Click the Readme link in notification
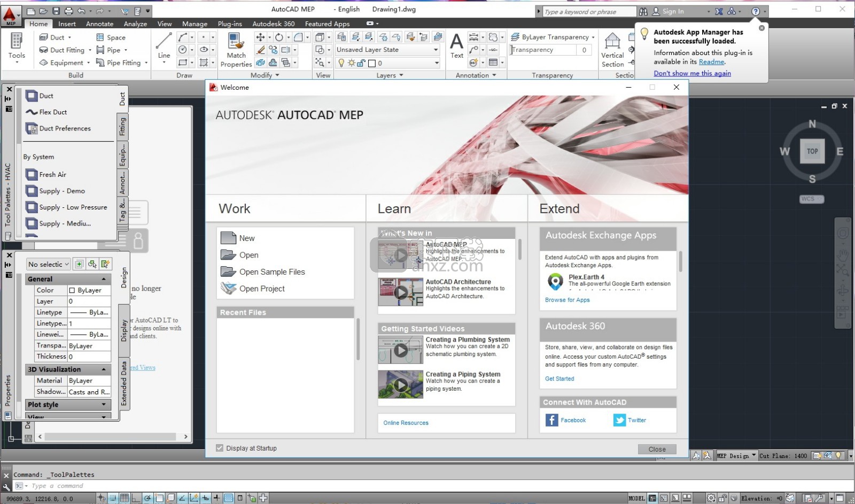The width and height of the screenshot is (855, 504). 711,61
